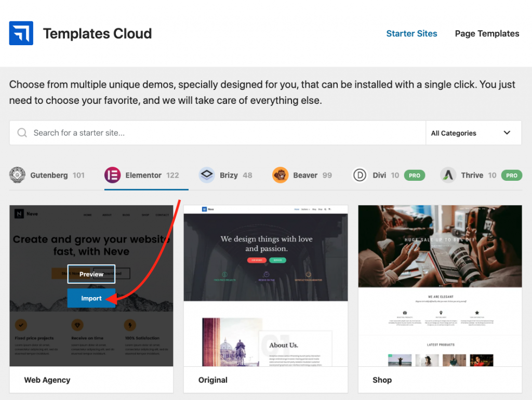Image resolution: width=532 pixels, height=400 pixels.
Task: Switch to the Divi tab label
Action: (x=379, y=176)
